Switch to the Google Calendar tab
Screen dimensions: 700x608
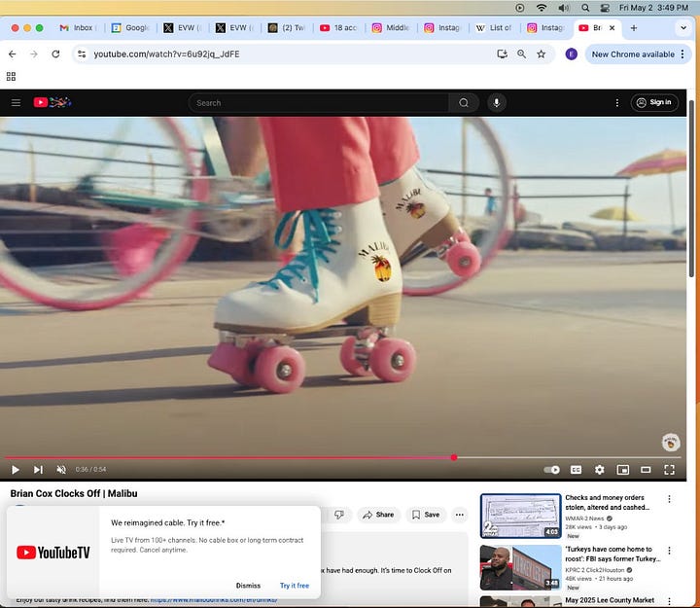coord(130,27)
